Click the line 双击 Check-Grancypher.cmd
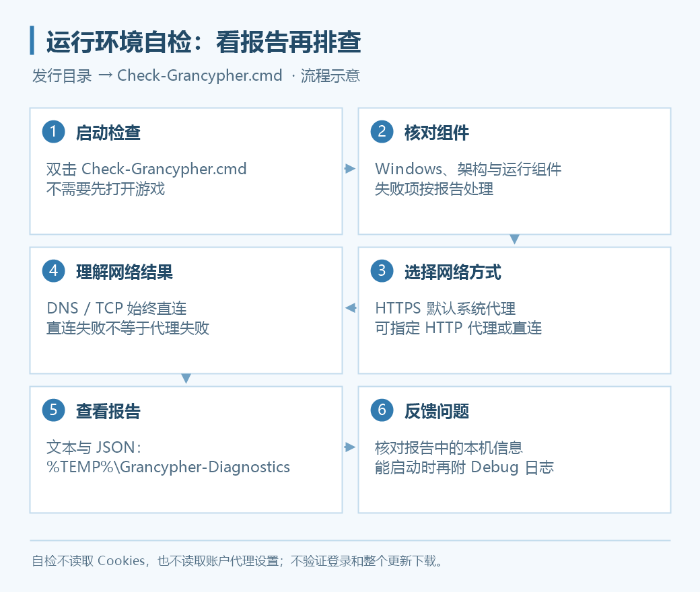The image size is (700, 592). tap(147, 169)
